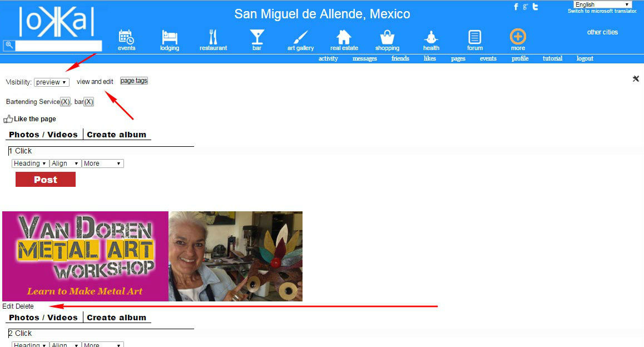This screenshot has width=644, height=347.
Task: Click the real estate house icon
Action: point(344,37)
